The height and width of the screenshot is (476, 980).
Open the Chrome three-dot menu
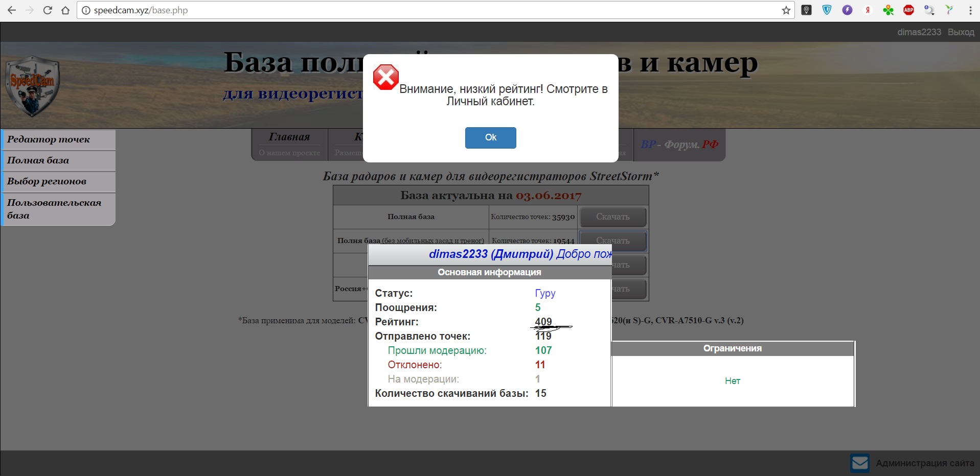[x=970, y=10]
